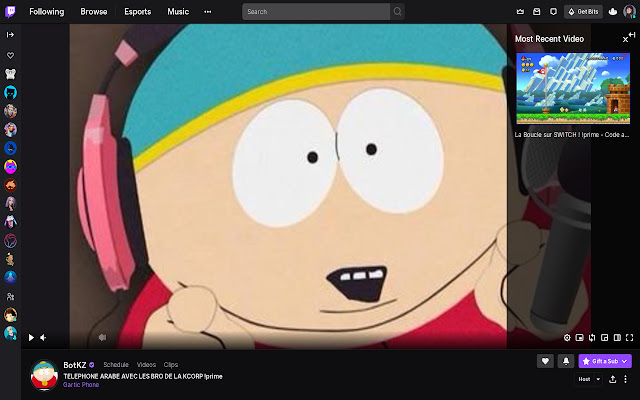The image size is (640, 400).
Task: Open the Schedule tab
Action: click(x=116, y=364)
